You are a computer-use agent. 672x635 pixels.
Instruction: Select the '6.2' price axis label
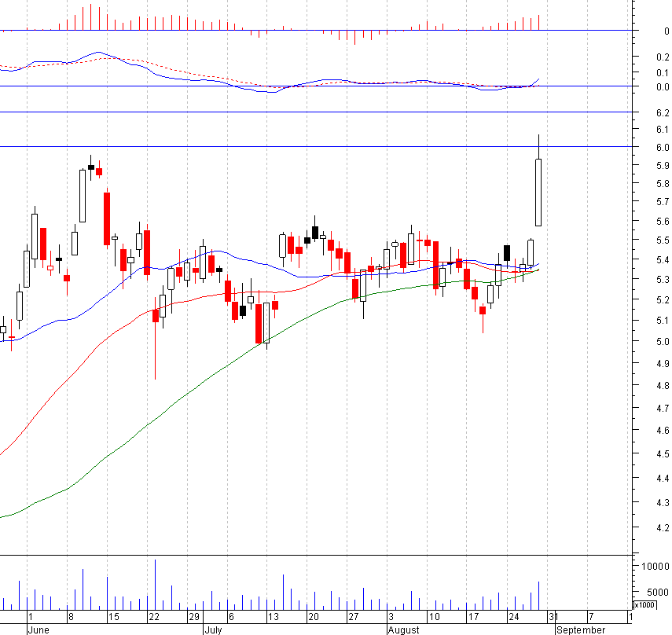pos(663,112)
